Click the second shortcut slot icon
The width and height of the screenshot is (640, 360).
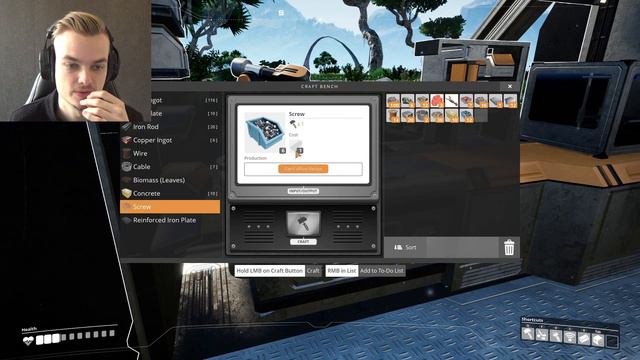pos(542,336)
